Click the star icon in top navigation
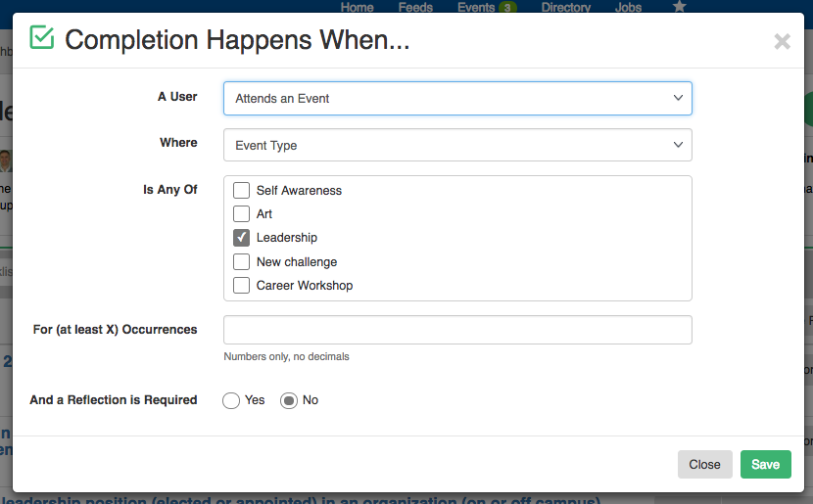The height and width of the screenshot is (504, 813). [x=679, y=7]
